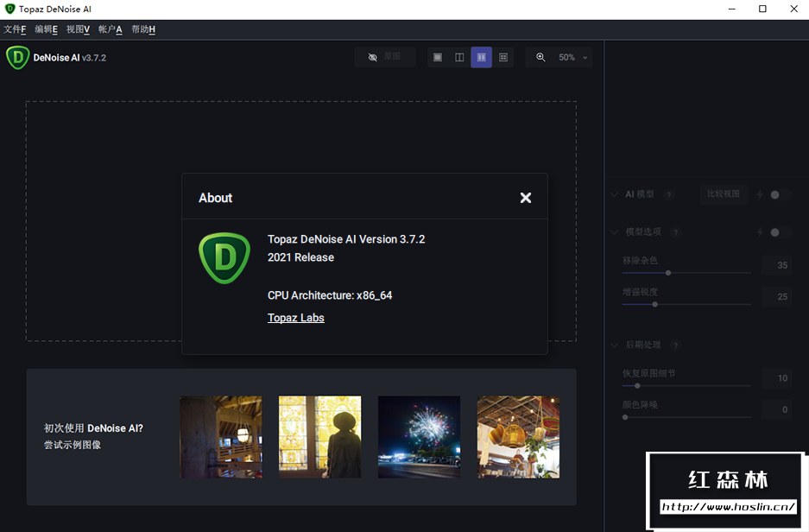Image resolution: width=809 pixels, height=532 pixels.
Task: Click lightning icon in 模型选项 row
Action: [x=760, y=232]
